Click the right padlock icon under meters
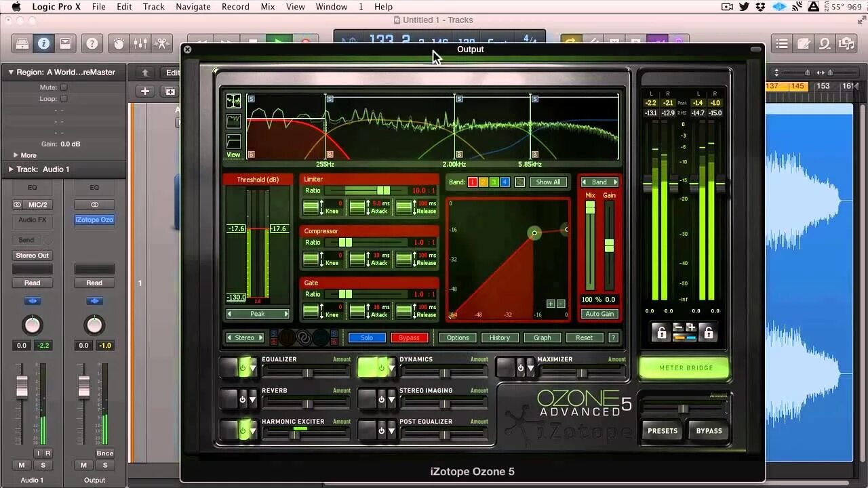868x488 pixels. [x=709, y=331]
